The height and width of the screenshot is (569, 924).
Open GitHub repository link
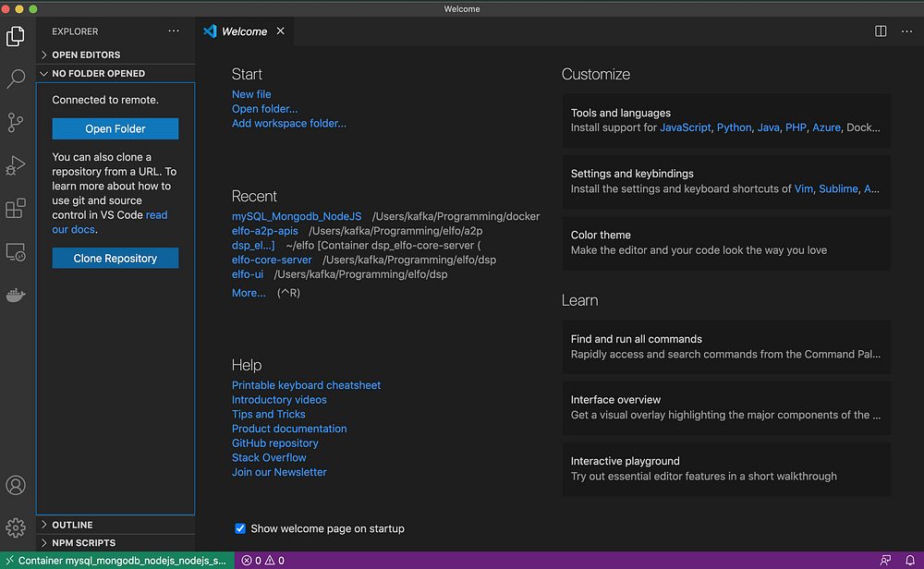[x=274, y=443]
